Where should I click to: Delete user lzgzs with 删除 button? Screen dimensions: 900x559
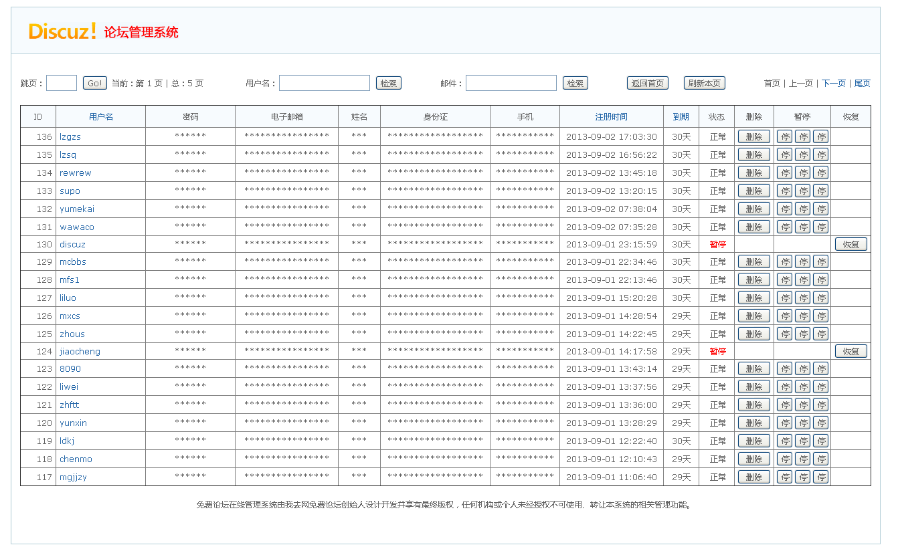click(754, 137)
